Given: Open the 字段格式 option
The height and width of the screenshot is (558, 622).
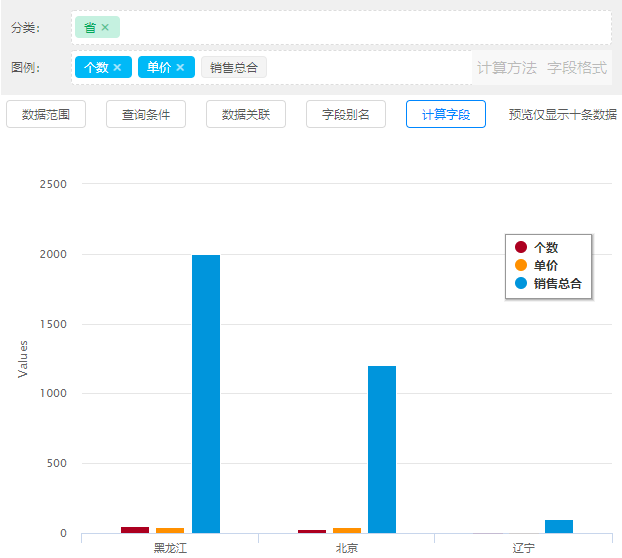Looking at the screenshot, I should pyautogui.click(x=577, y=68).
